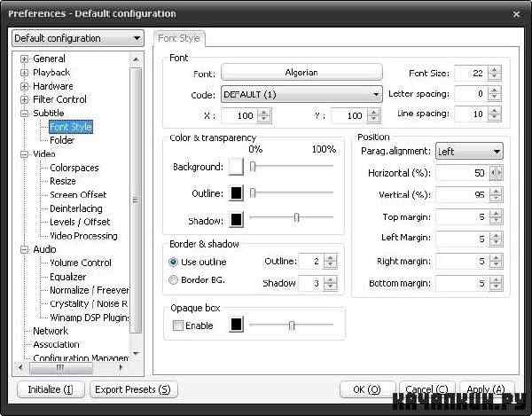Pick the Outline color swatch

pyautogui.click(x=236, y=193)
